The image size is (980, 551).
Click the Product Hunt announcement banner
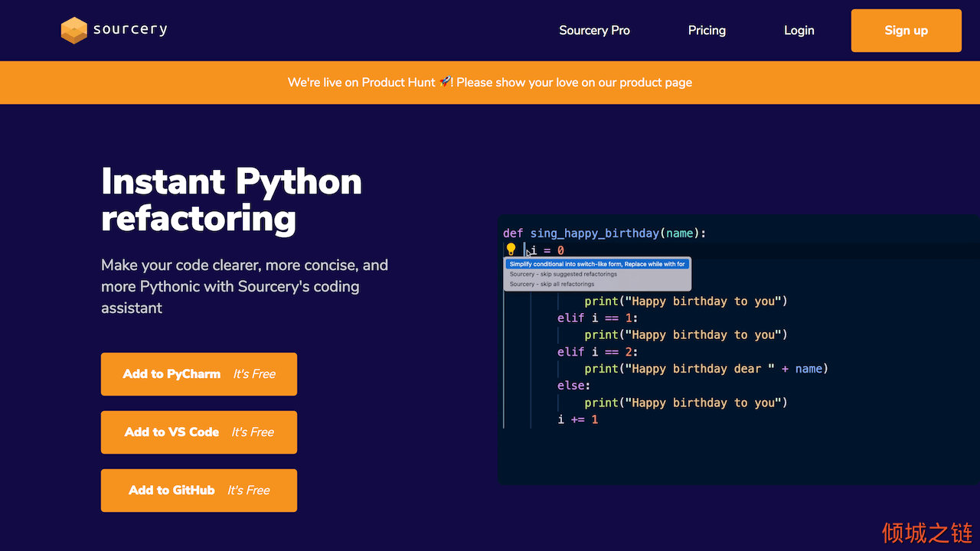coord(490,83)
